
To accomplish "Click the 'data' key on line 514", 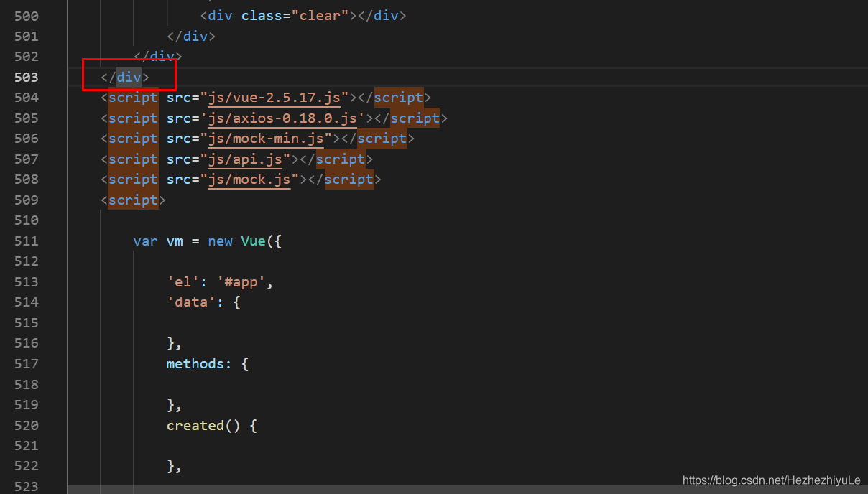I will pos(191,302).
